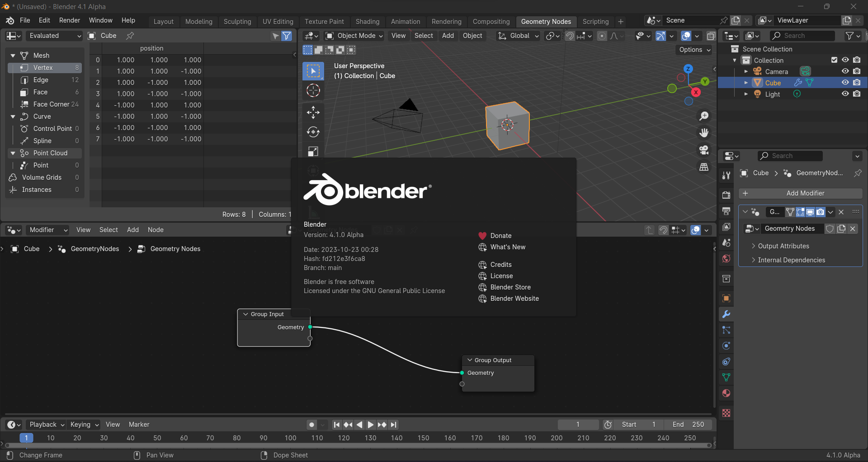This screenshot has height=462, width=868.
Task: Open the What's New link
Action: (508, 247)
